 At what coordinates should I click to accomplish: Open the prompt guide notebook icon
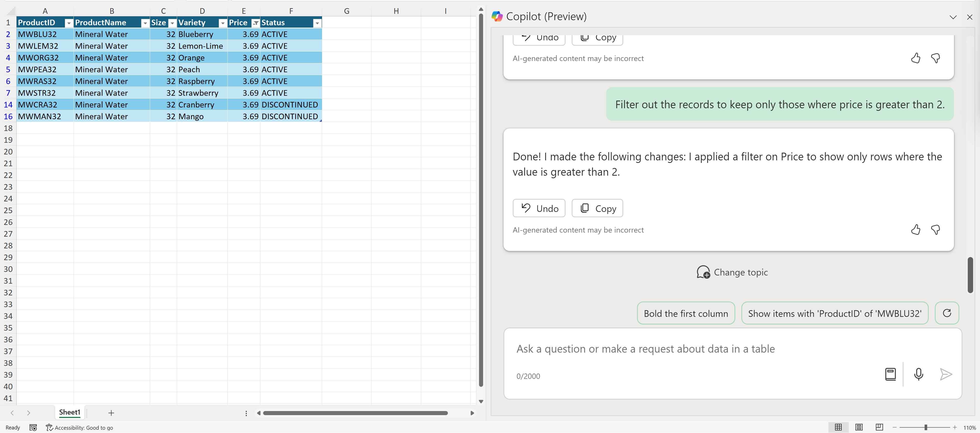(x=890, y=374)
